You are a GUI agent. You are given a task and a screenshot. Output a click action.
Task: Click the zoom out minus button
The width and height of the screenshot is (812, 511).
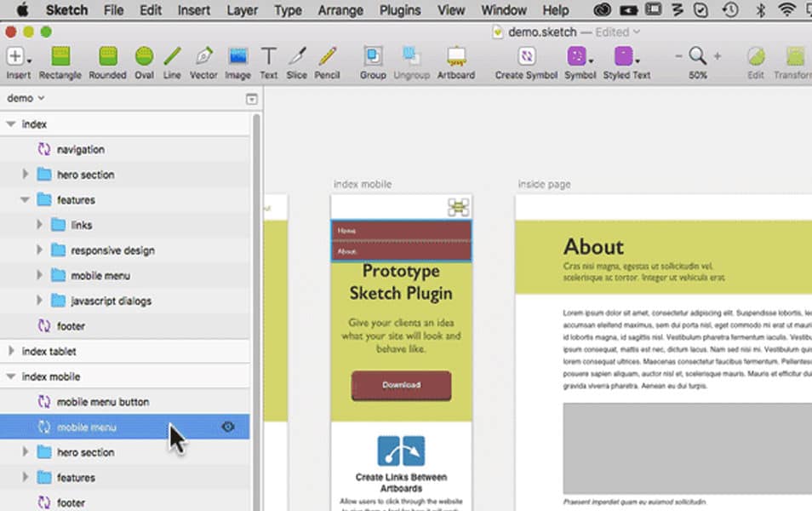tap(678, 56)
